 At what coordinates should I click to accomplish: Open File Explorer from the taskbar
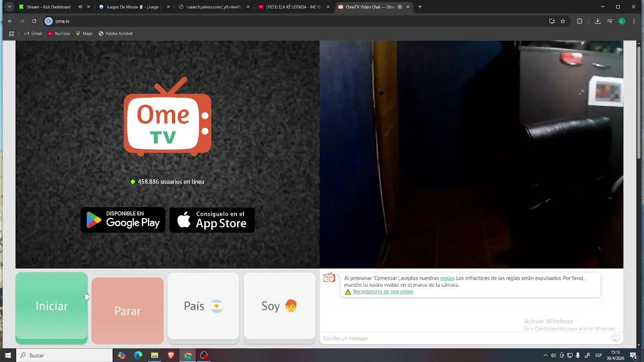pyautogui.click(x=154, y=355)
